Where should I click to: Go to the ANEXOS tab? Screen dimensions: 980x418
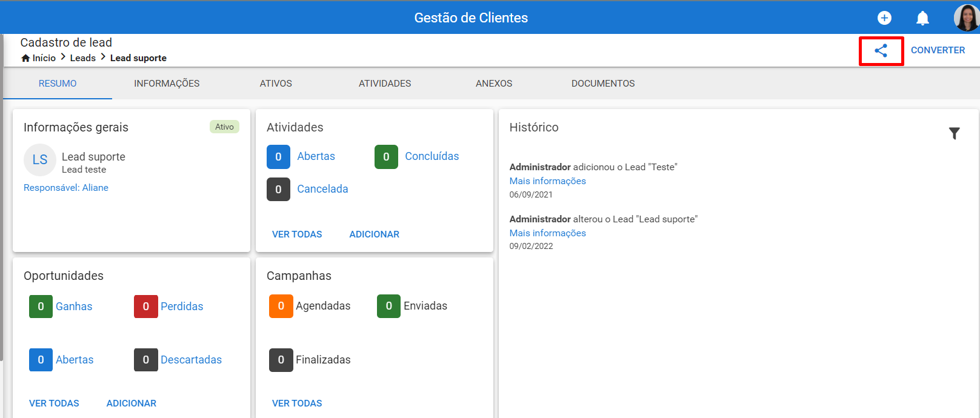(x=494, y=84)
